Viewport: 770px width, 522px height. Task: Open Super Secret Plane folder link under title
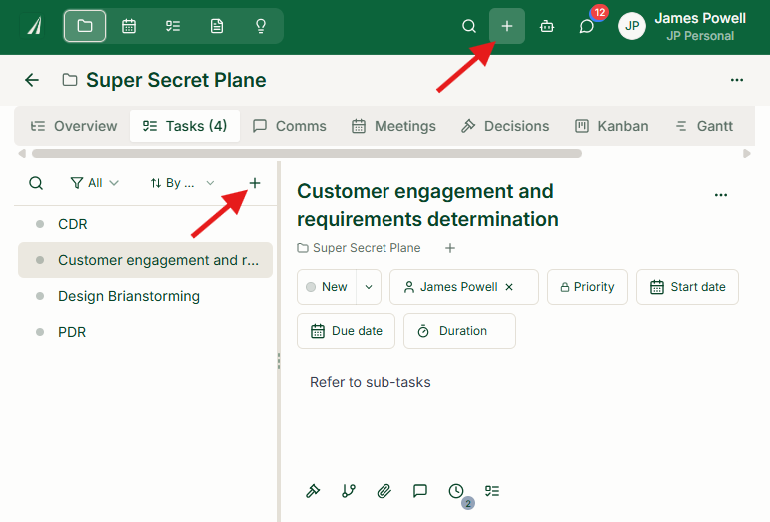pos(359,248)
